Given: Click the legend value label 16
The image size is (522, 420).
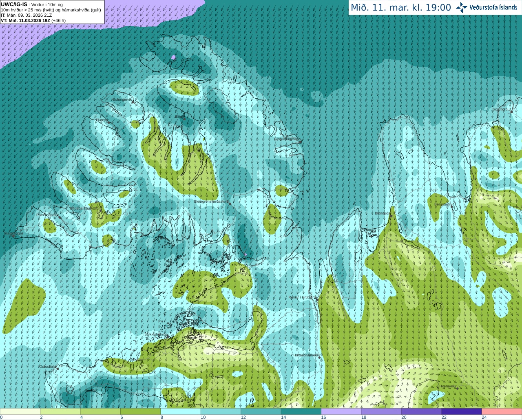Looking at the screenshot, I should 323,417.
